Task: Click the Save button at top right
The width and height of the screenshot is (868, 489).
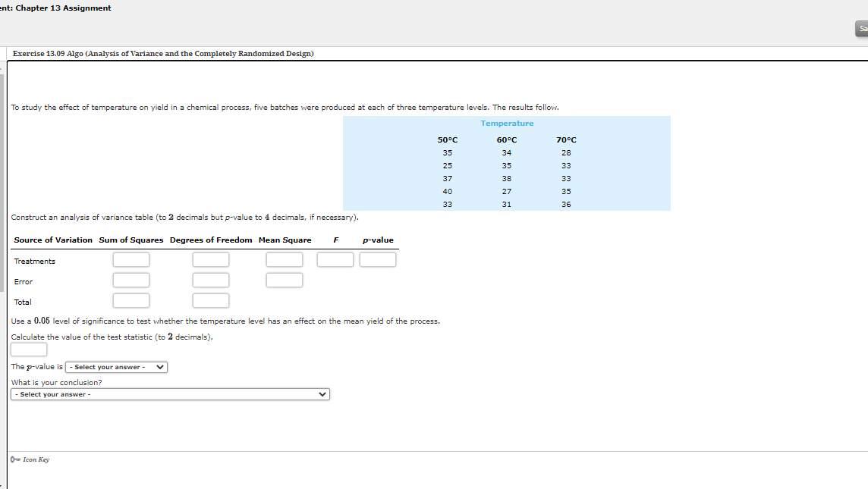Action: tap(860, 28)
